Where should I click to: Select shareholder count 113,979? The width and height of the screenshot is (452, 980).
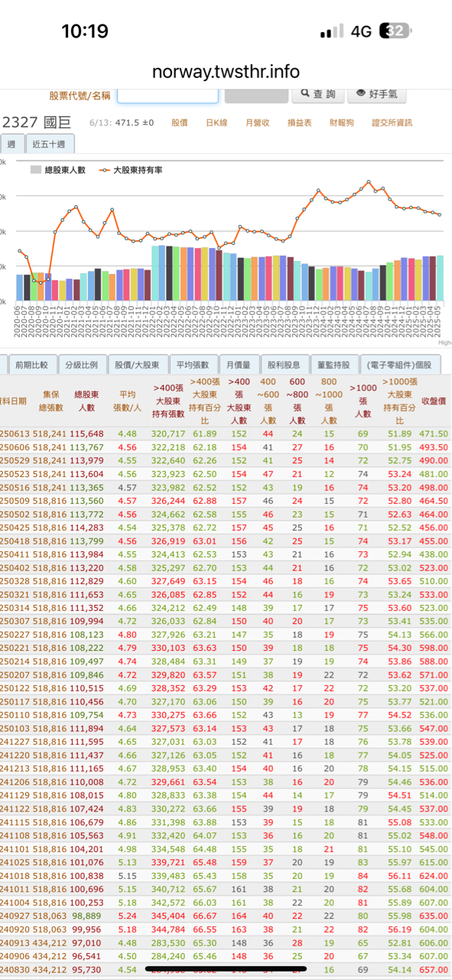tap(86, 460)
